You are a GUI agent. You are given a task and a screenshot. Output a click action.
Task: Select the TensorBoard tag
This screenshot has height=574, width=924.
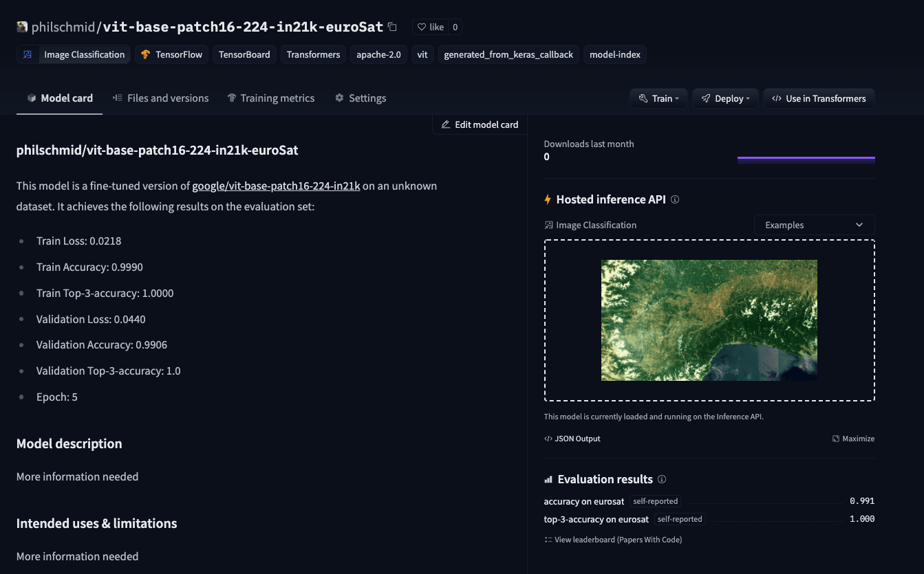244,54
